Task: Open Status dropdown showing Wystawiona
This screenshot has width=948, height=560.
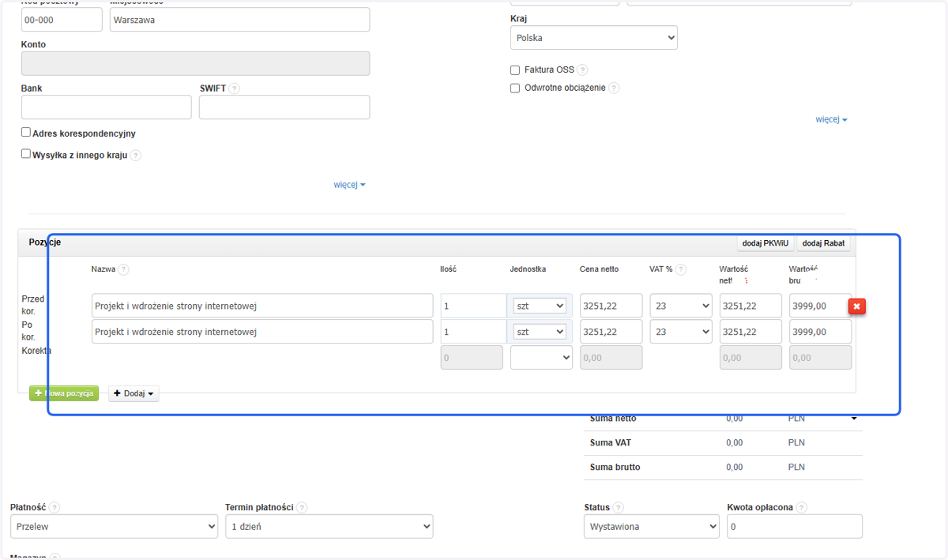Action: click(652, 526)
